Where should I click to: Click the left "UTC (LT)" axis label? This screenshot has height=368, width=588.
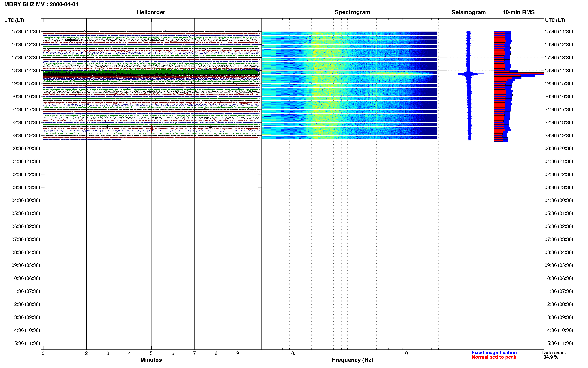point(14,20)
